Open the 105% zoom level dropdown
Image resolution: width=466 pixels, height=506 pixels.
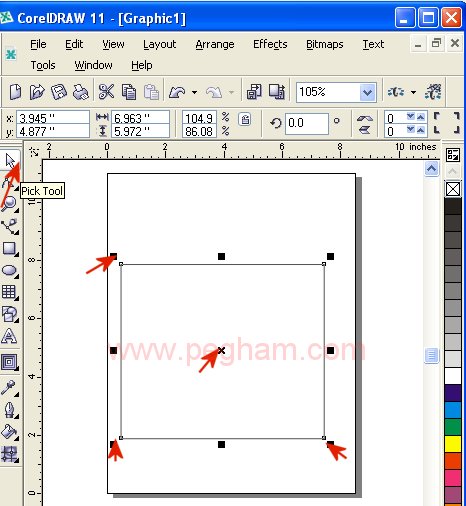368,92
